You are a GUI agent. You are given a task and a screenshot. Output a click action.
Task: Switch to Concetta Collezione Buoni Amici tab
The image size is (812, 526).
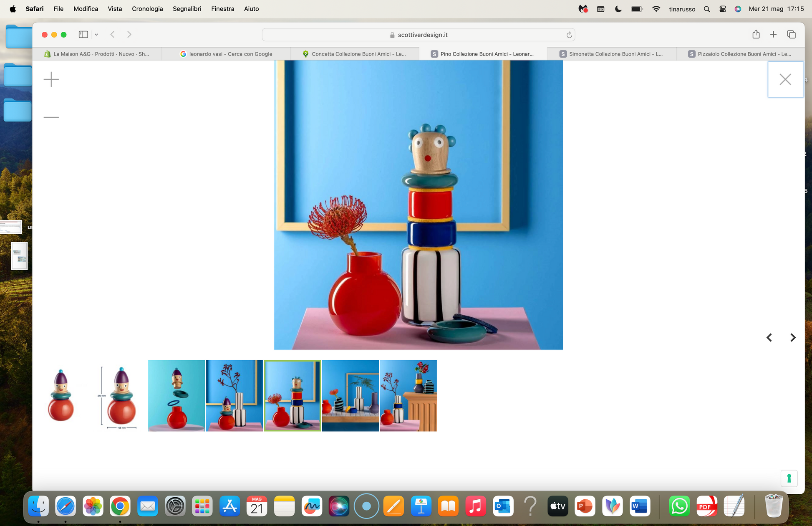[x=355, y=54]
